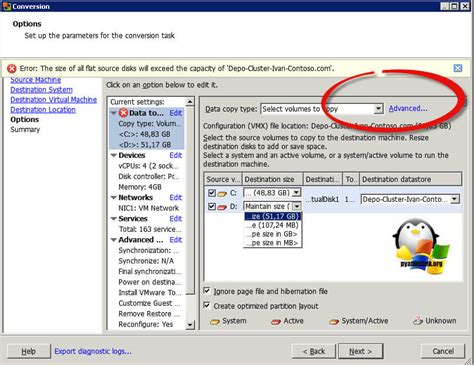Click the red error icon in the banner
Screen dimensions: 474x365
coord(12,69)
